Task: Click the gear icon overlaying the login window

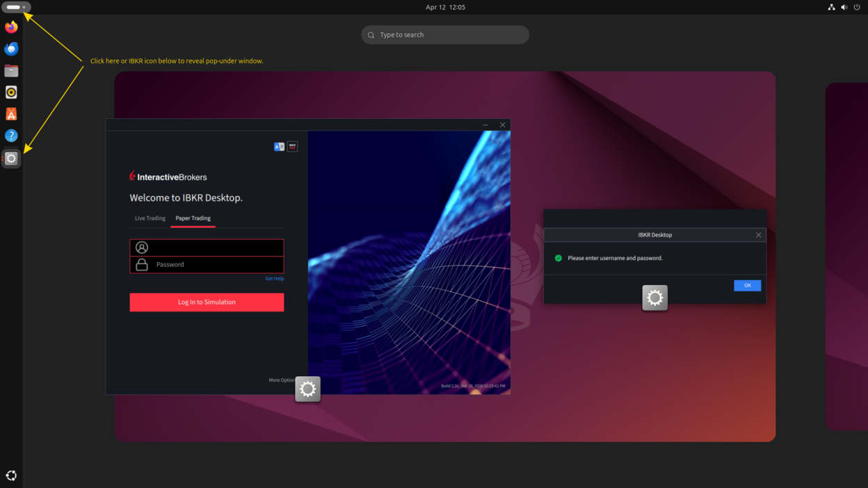Action: [307, 389]
